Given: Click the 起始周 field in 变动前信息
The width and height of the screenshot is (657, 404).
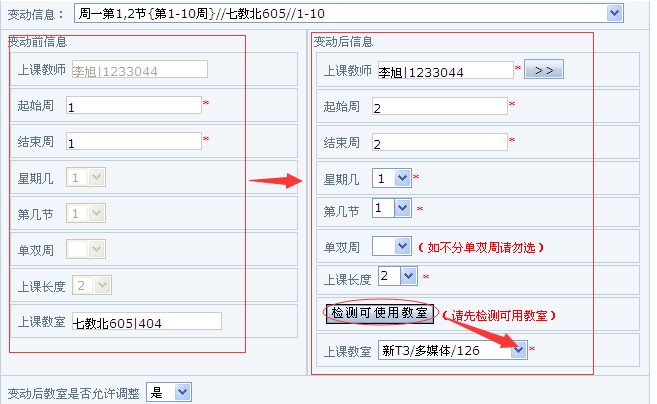Looking at the screenshot, I should [134, 105].
